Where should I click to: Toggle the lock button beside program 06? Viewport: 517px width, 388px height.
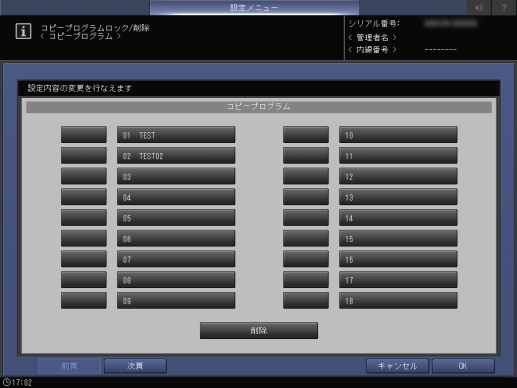[84, 238]
